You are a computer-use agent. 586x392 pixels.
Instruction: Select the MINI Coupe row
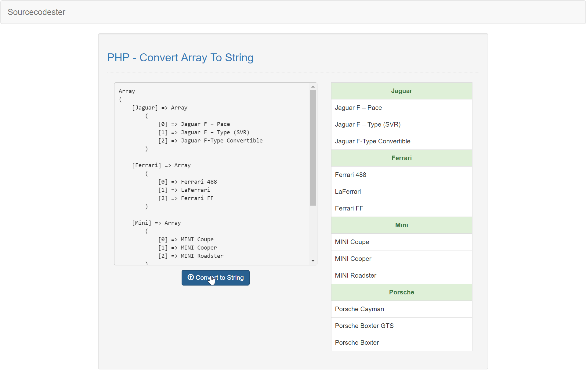pos(401,242)
